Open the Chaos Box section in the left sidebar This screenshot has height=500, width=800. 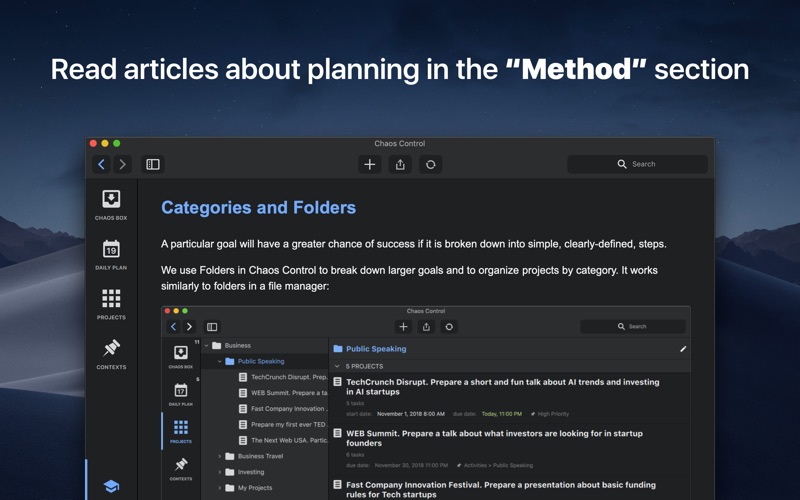pos(111,204)
